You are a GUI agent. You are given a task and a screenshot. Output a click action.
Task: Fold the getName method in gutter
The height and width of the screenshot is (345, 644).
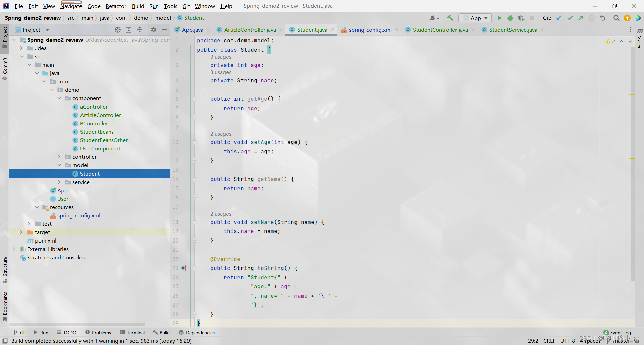[194, 179]
